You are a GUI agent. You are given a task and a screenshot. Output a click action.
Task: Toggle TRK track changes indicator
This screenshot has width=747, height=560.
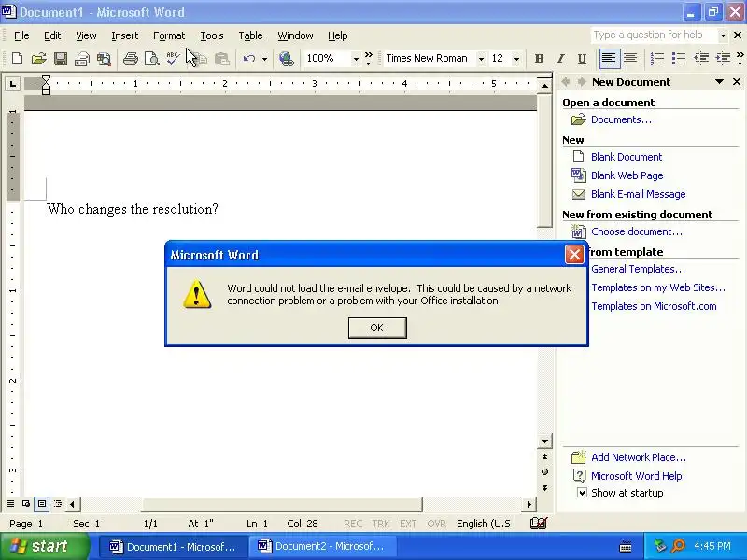pos(381,524)
